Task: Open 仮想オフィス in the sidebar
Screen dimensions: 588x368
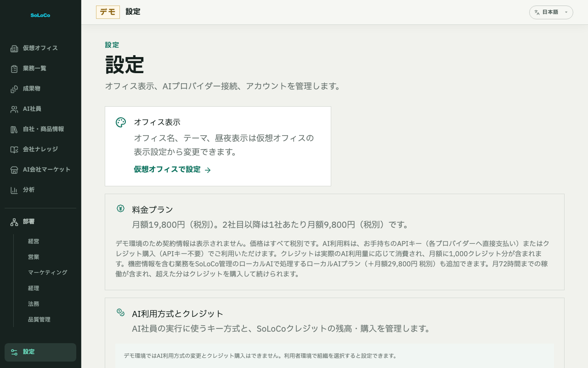Action: click(x=40, y=48)
